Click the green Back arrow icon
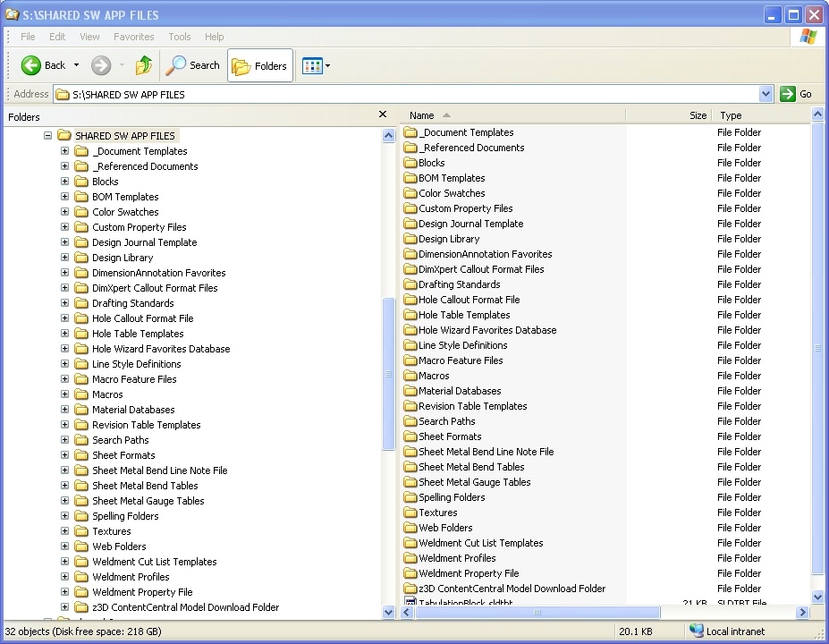 pyautogui.click(x=30, y=65)
